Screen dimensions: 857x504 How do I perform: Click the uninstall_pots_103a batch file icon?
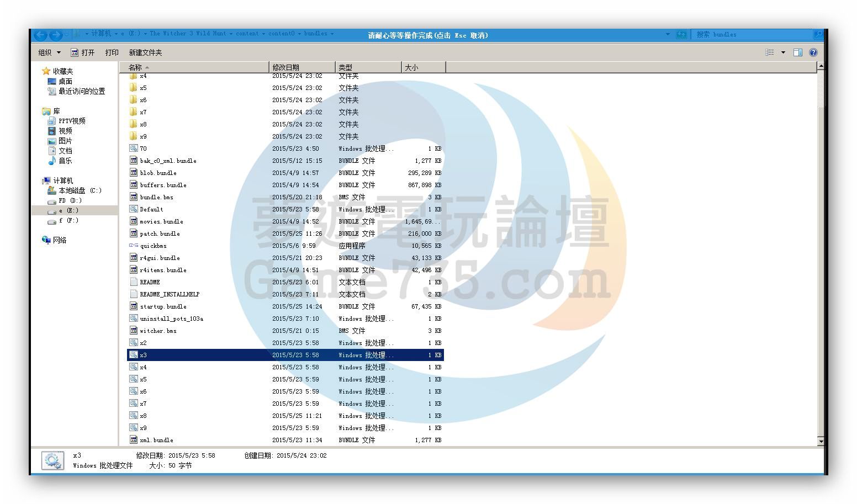[133, 319]
